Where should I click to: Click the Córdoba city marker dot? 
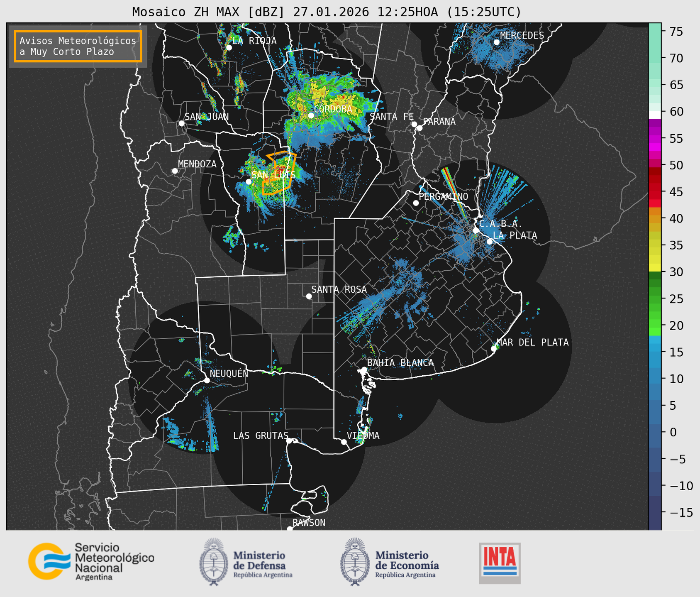click(x=311, y=115)
